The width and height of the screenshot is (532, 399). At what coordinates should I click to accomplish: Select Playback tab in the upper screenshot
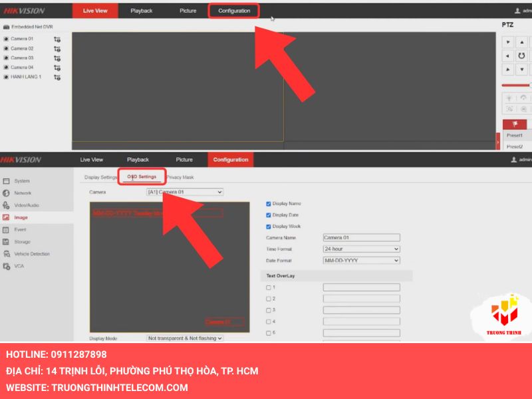pos(142,11)
